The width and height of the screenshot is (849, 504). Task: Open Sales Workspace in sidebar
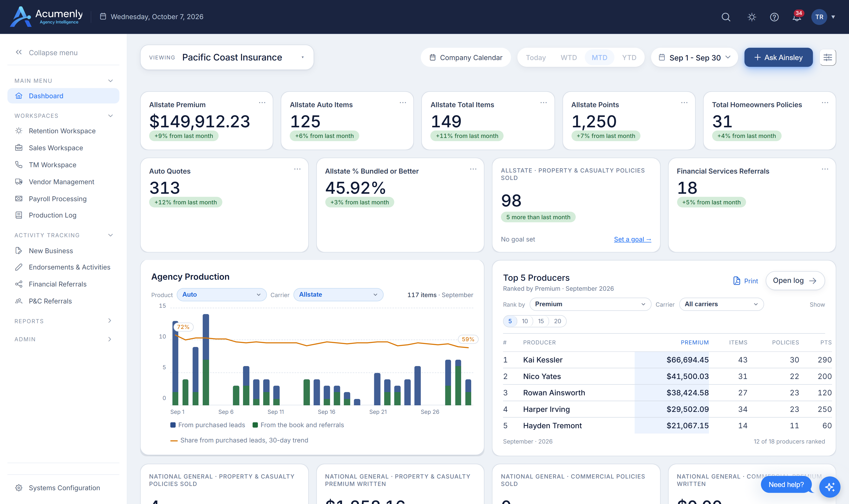(63, 148)
